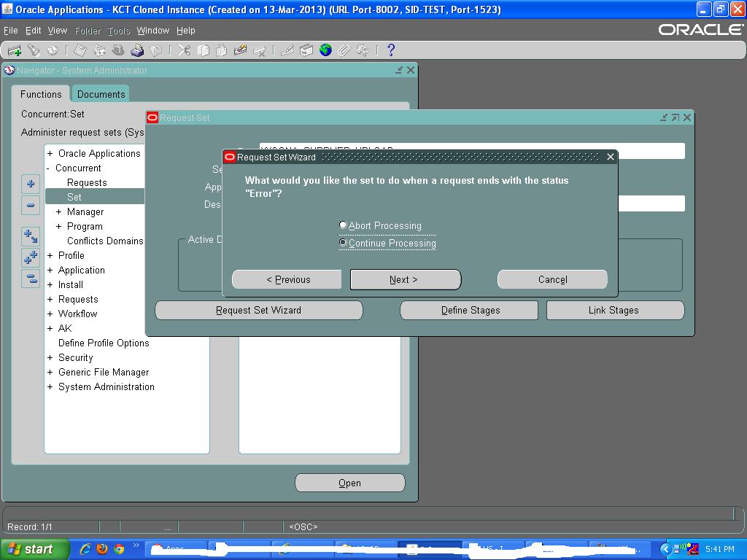Expand the Application tree node
The height and width of the screenshot is (560, 747).
(x=50, y=270)
